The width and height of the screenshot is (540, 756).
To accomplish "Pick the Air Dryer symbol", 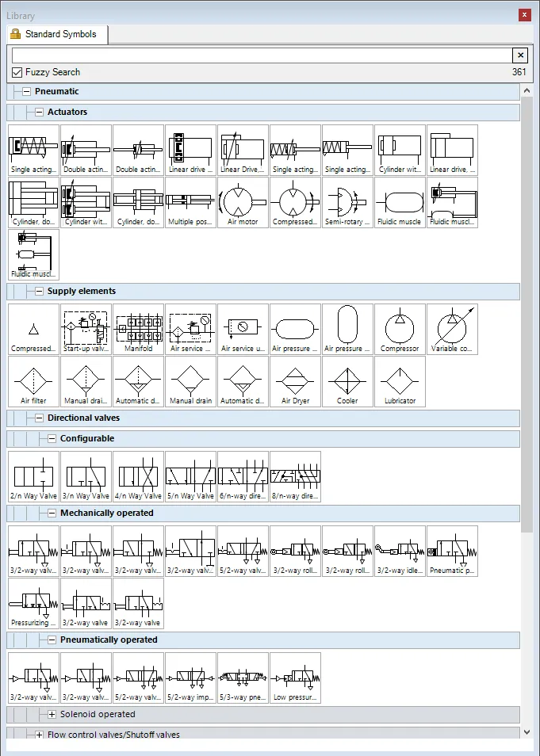I will 295,381.
